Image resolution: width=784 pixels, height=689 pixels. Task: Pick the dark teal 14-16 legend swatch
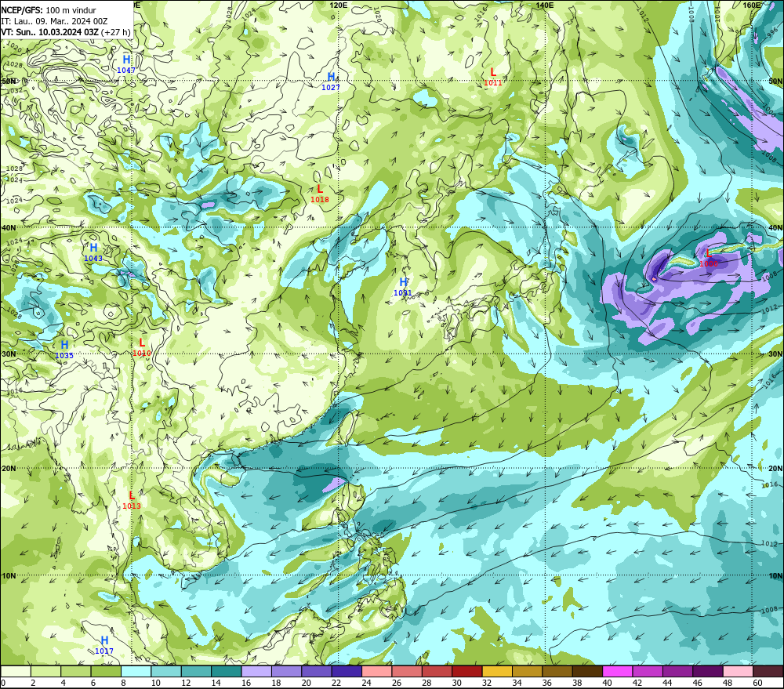point(227,671)
